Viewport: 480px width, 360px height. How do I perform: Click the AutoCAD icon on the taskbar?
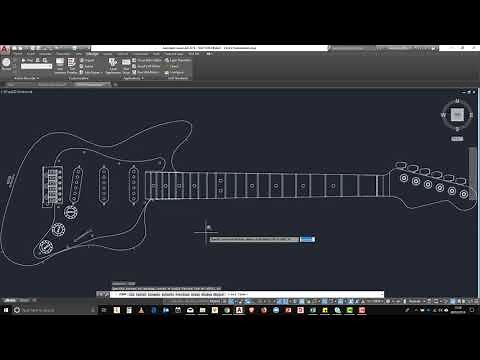tap(239, 310)
